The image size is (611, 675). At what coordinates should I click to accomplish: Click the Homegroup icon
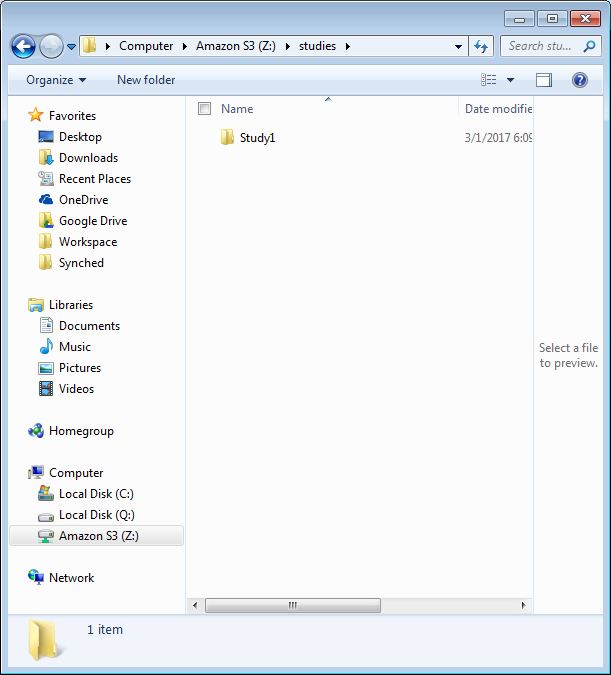tap(36, 430)
